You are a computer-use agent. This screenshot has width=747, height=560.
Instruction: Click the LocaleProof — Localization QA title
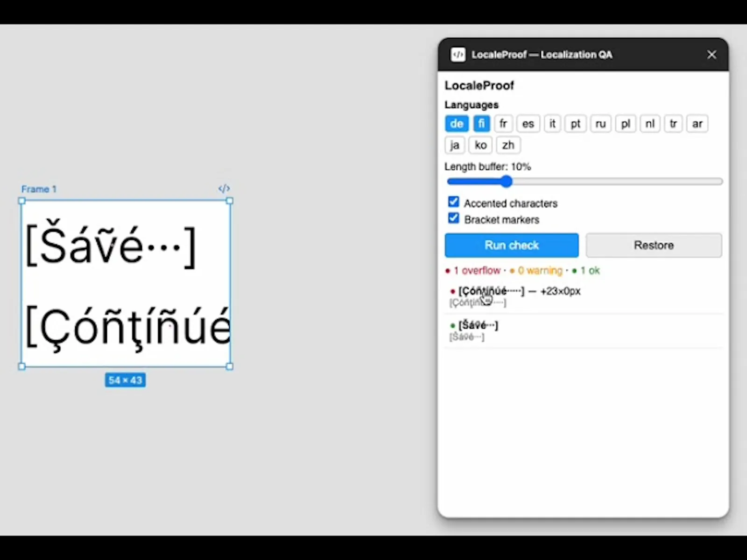coord(542,55)
